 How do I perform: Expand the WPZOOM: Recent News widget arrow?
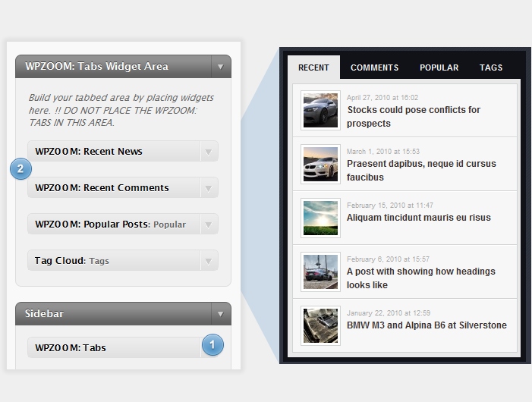tap(209, 152)
